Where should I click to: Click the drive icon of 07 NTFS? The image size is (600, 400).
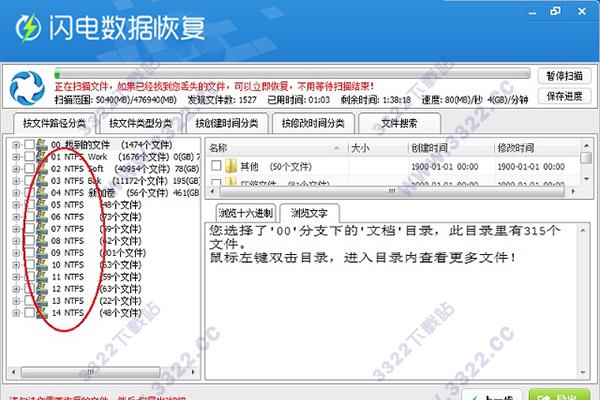(x=42, y=229)
